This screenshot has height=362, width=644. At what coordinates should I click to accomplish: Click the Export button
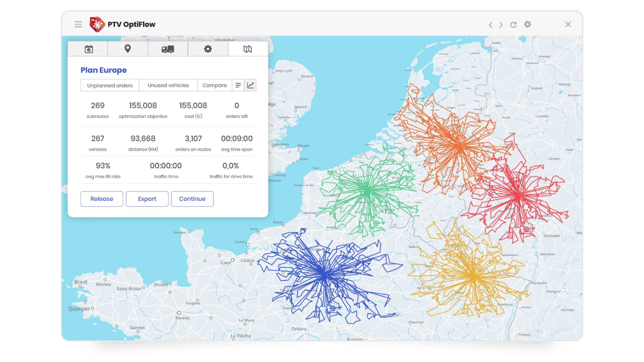147,199
